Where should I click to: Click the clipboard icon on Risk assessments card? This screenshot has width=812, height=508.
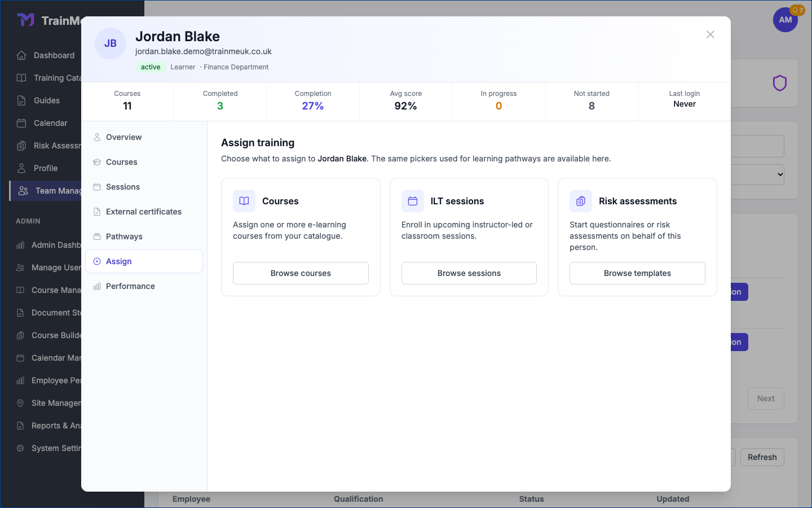pos(581,201)
